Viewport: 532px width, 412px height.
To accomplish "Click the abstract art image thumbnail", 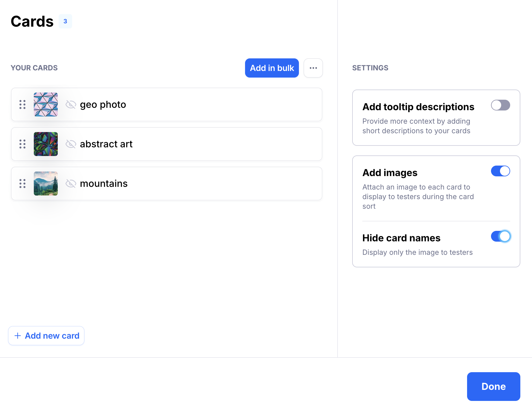I will pyautogui.click(x=46, y=144).
